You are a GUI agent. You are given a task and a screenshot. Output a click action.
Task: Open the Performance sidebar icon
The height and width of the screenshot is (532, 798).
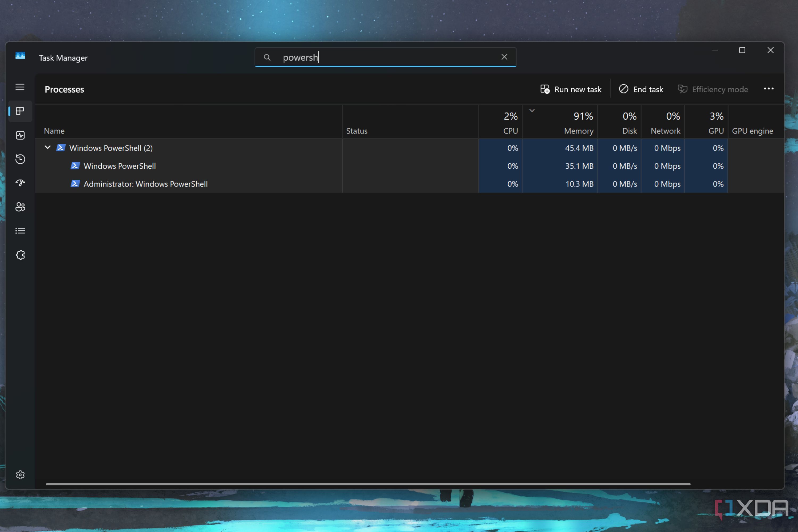point(20,135)
